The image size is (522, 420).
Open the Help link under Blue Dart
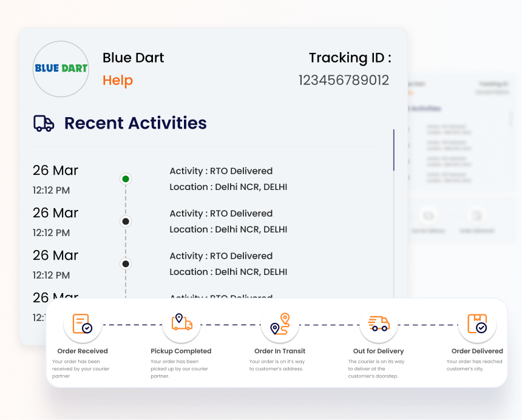coord(118,81)
